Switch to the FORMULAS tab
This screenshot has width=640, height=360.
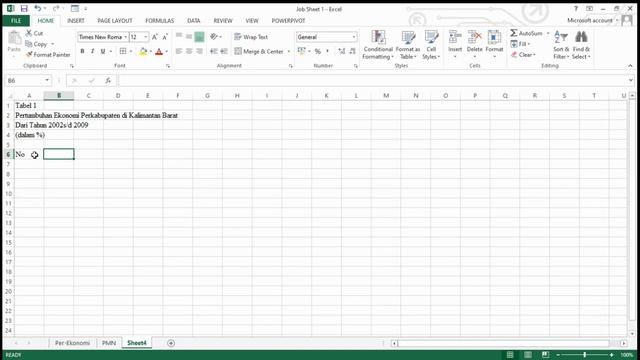[160, 20]
